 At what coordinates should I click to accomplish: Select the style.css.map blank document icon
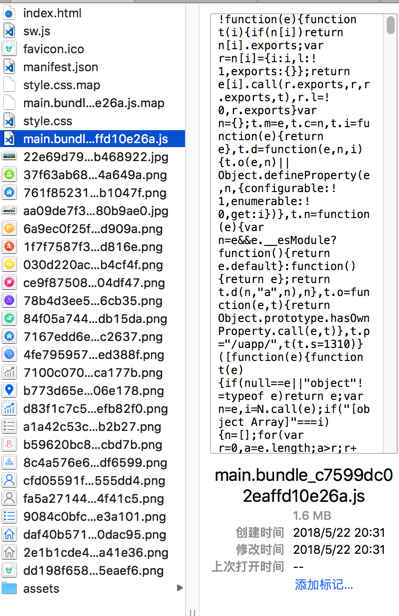coord(9,85)
